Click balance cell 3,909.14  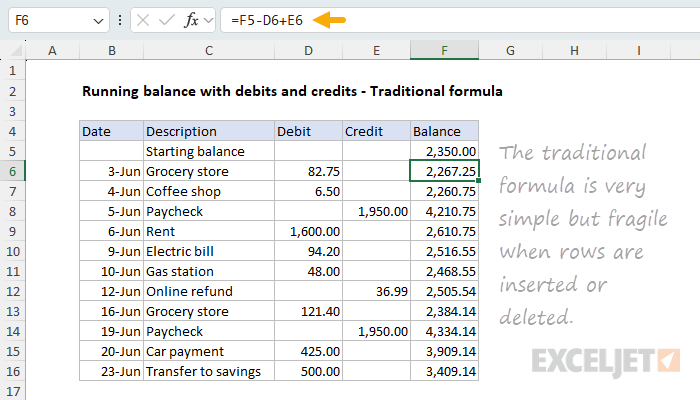coord(445,351)
